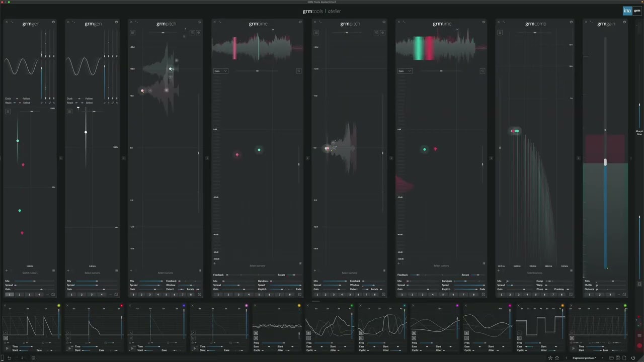Close the blue-dot modulator panel
This screenshot has height=362, width=644.
coord(130,305)
